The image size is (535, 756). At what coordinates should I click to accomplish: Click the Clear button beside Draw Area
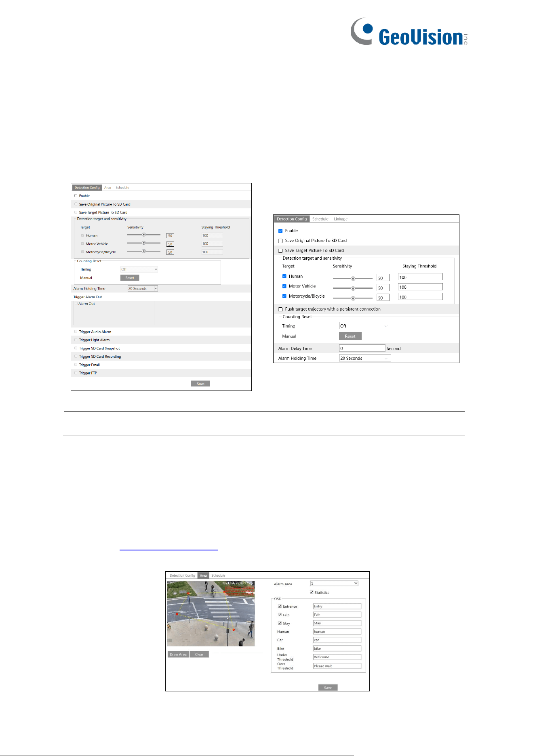(x=199, y=654)
